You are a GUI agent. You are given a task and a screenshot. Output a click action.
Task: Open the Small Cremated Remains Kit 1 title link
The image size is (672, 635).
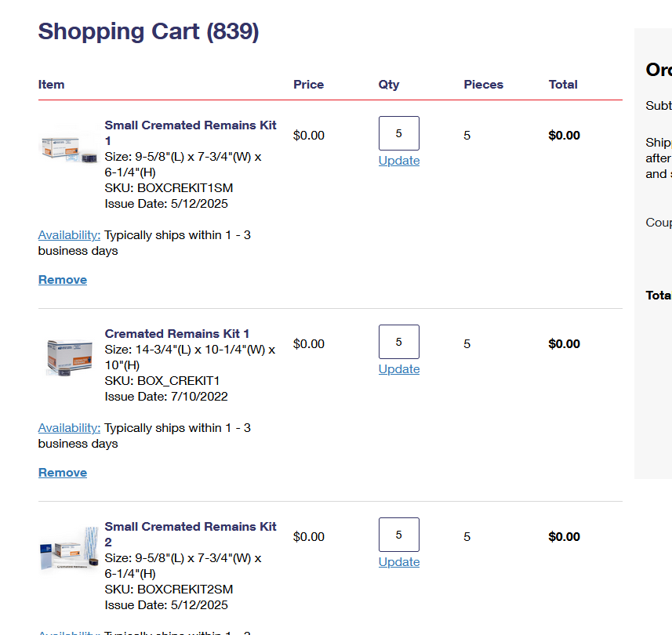[191, 125]
